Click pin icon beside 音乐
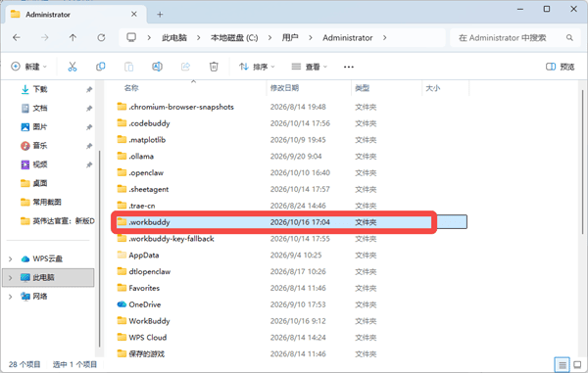 pos(89,146)
